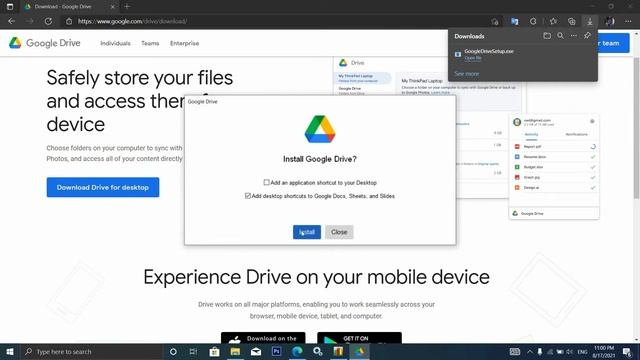Open File Explorer from the taskbar

[235, 352]
